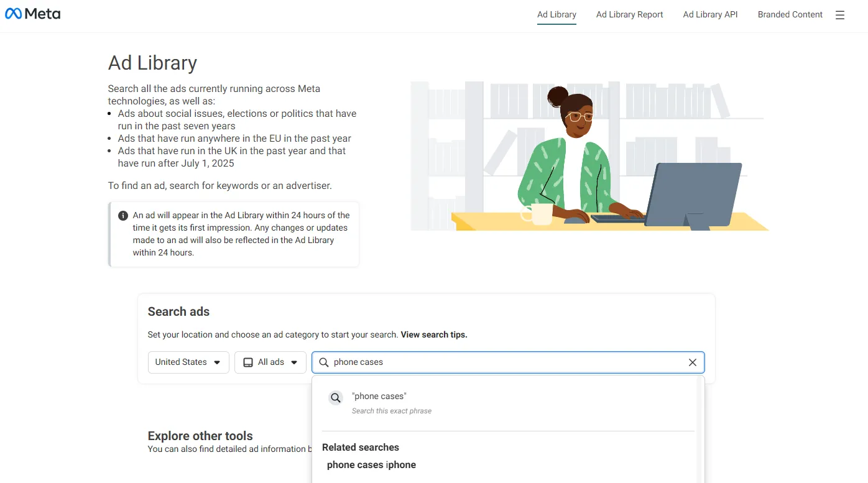Click the info icon in the notice box
Screen dimensions: 868x483
123,216
